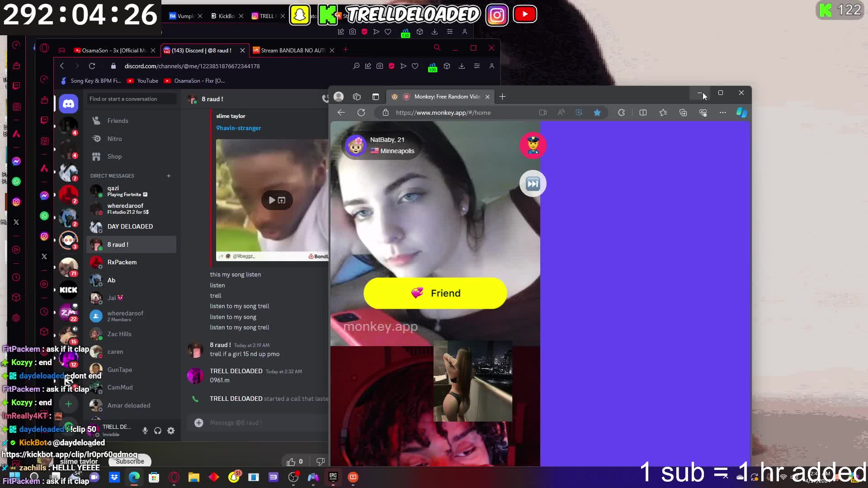Image resolution: width=868 pixels, height=488 pixels.
Task: Play the slime taylor embedded video
Action: point(272,200)
